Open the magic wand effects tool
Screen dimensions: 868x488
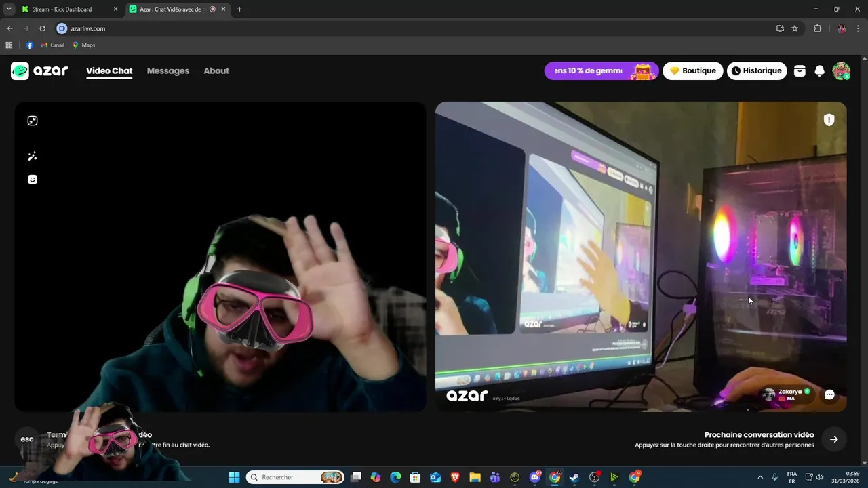pyautogui.click(x=33, y=156)
